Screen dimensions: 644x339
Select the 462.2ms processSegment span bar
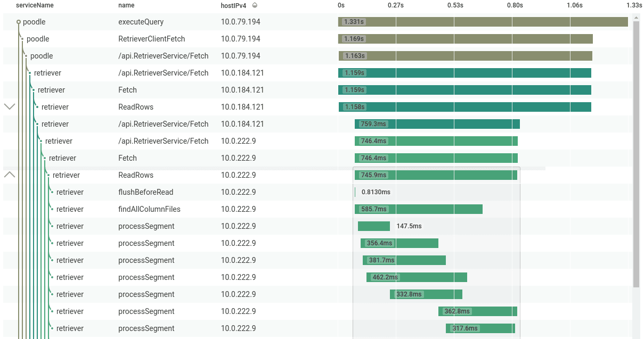tap(417, 277)
